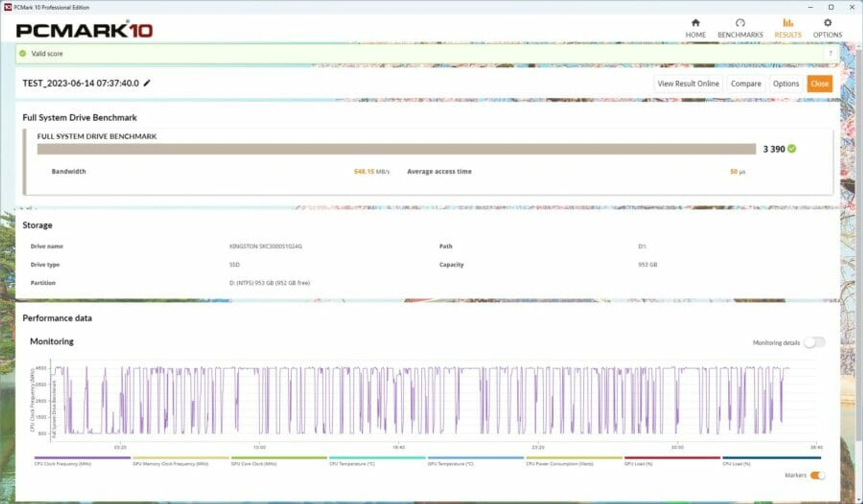Click the bandwidth value 548.15 MB/s
The image size is (863, 504).
click(371, 172)
